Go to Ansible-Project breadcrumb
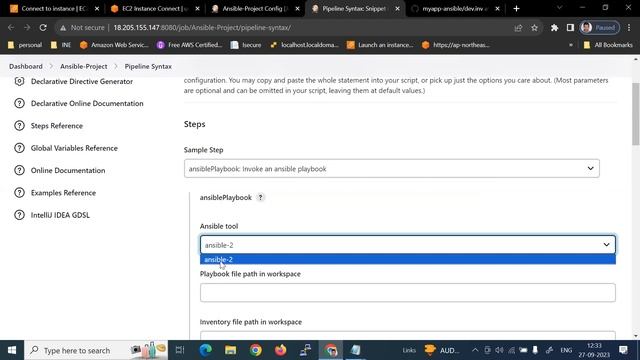Screen dimensions: 640x360 pyautogui.click(x=84, y=66)
